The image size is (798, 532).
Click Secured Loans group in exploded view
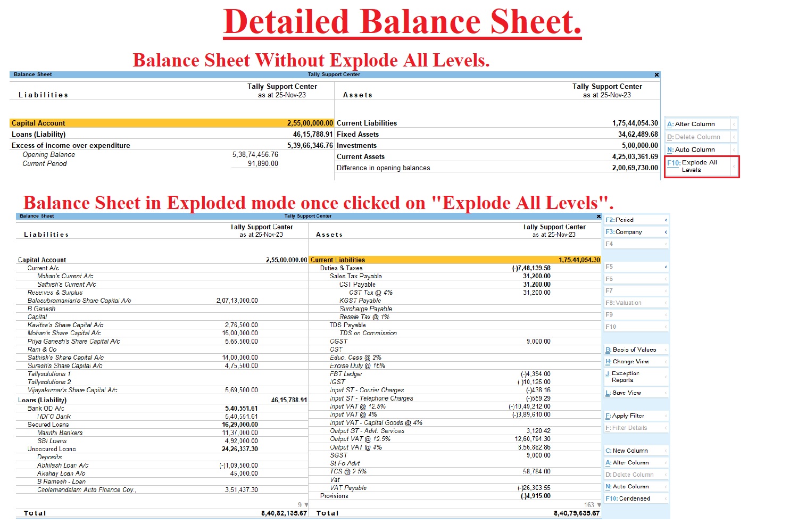tap(48, 425)
